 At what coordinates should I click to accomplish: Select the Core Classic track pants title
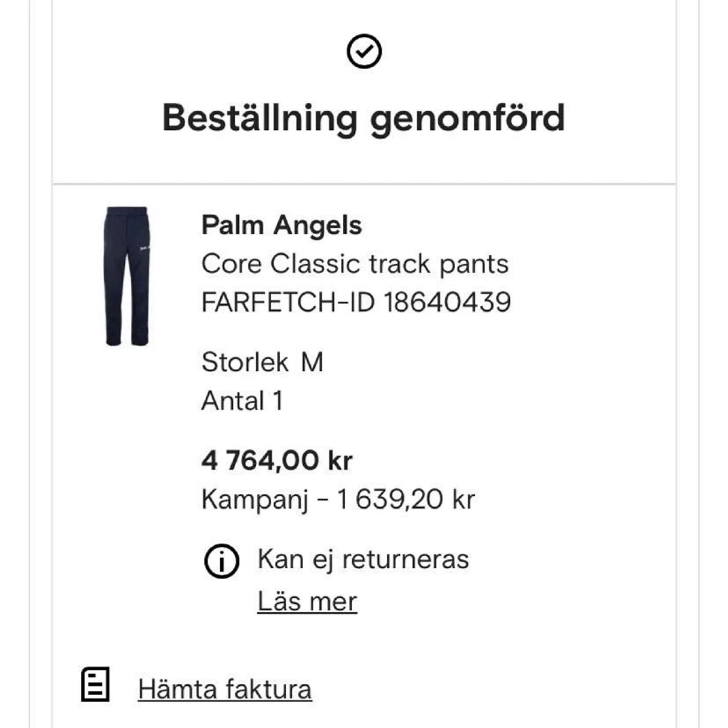point(355,264)
